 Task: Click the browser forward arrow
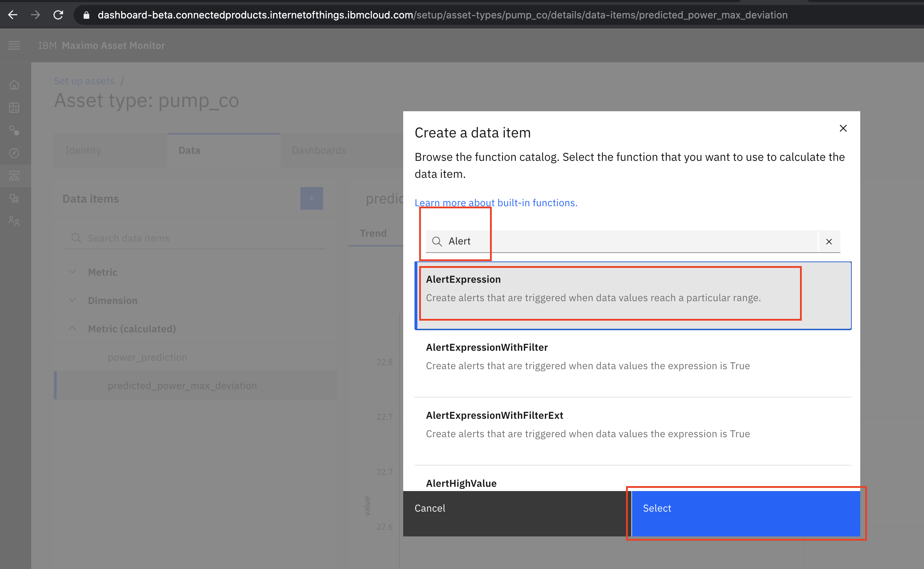(35, 15)
